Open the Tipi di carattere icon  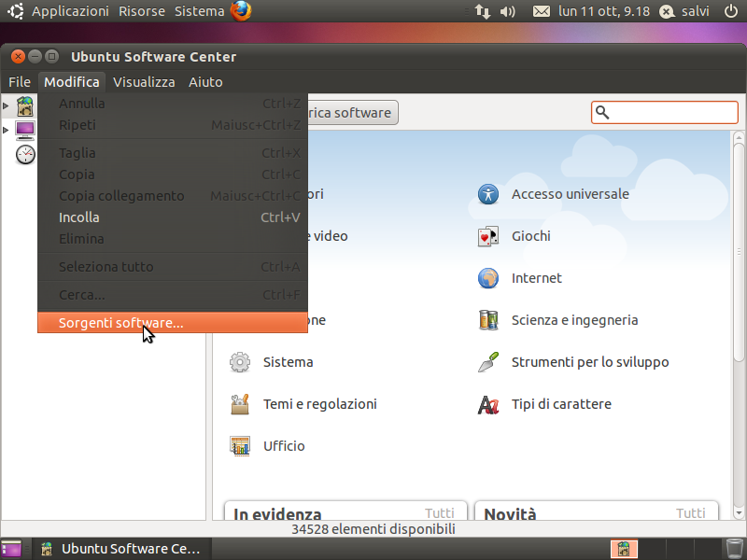click(488, 404)
